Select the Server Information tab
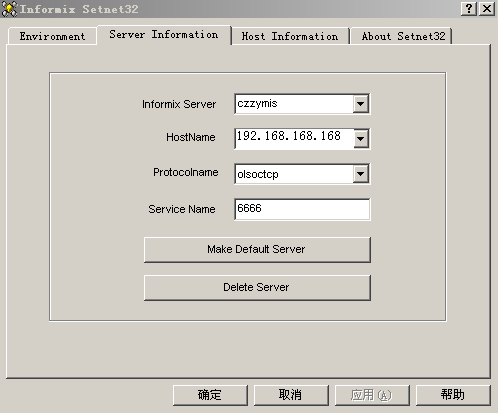The image size is (498, 413). [164, 35]
